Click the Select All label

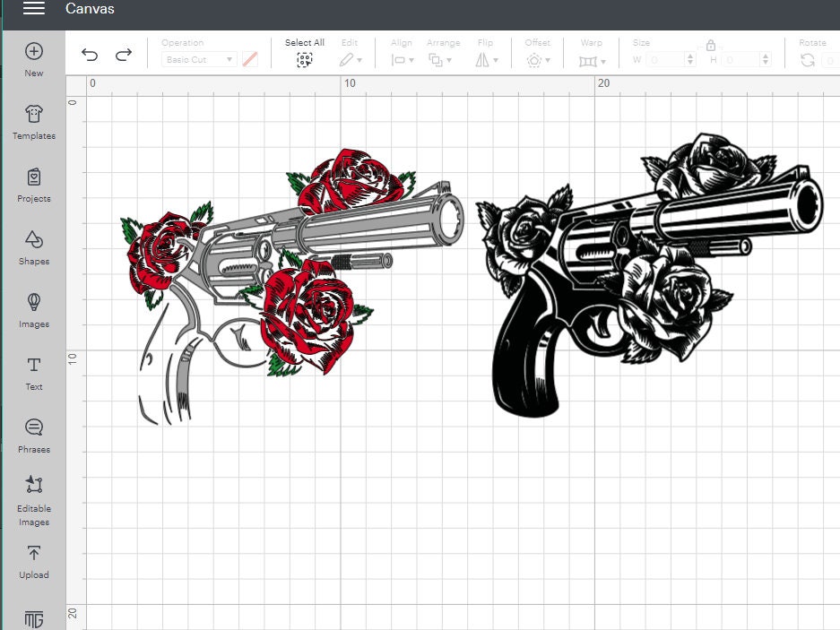coord(305,42)
